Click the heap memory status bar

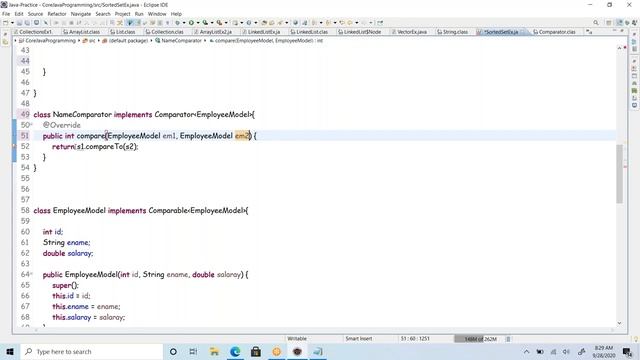(479, 339)
